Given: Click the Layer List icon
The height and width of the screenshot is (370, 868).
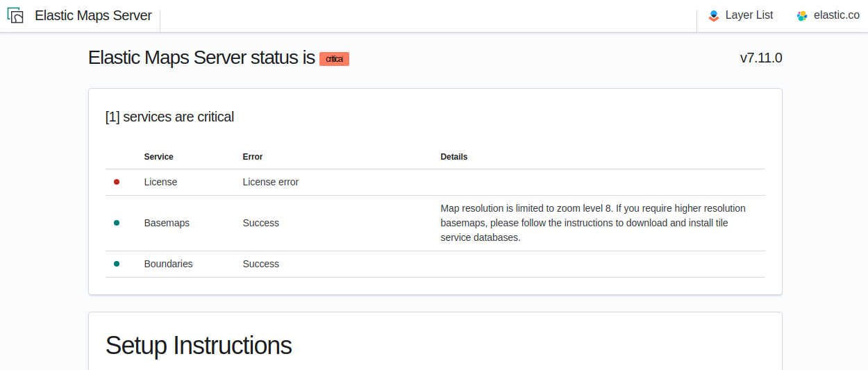Looking at the screenshot, I should click(x=714, y=16).
